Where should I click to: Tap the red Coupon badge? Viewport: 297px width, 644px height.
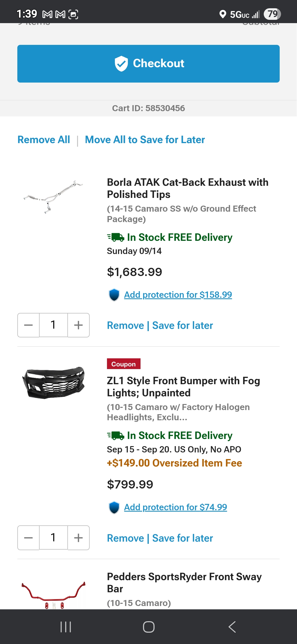tap(124, 364)
